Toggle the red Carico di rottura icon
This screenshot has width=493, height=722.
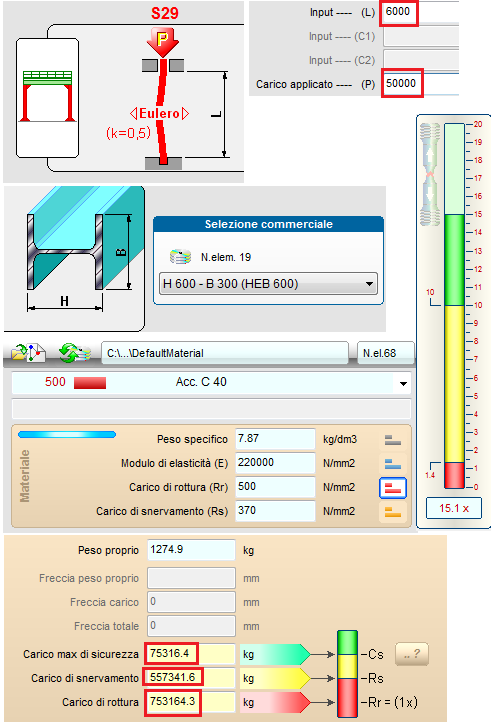pyautogui.click(x=393, y=488)
